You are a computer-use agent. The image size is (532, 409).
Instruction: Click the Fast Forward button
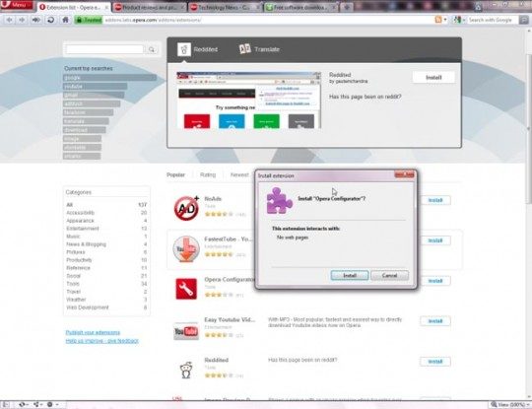pyautogui.click(x=35, y=20)
